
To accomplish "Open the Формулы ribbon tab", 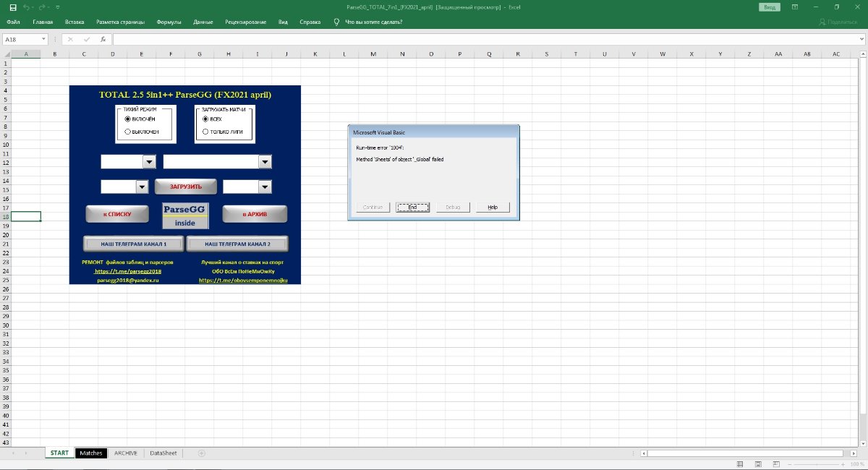I will [169, 22].
